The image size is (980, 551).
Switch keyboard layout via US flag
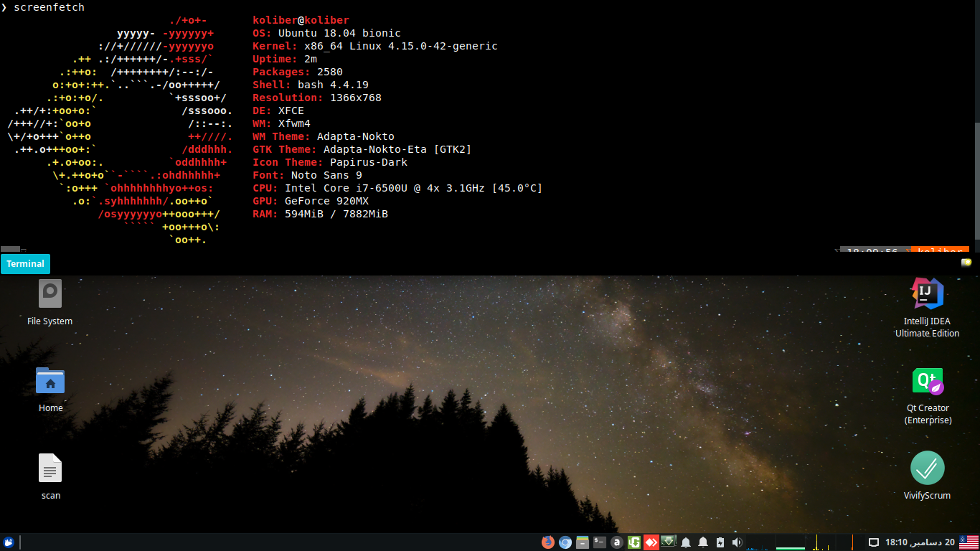pyautogui.click(x=969, y=542)
